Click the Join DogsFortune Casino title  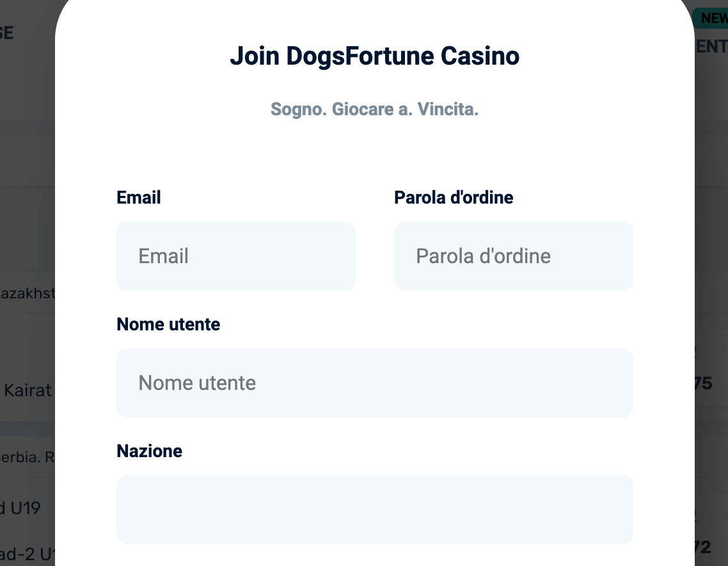tap(374, 56)
